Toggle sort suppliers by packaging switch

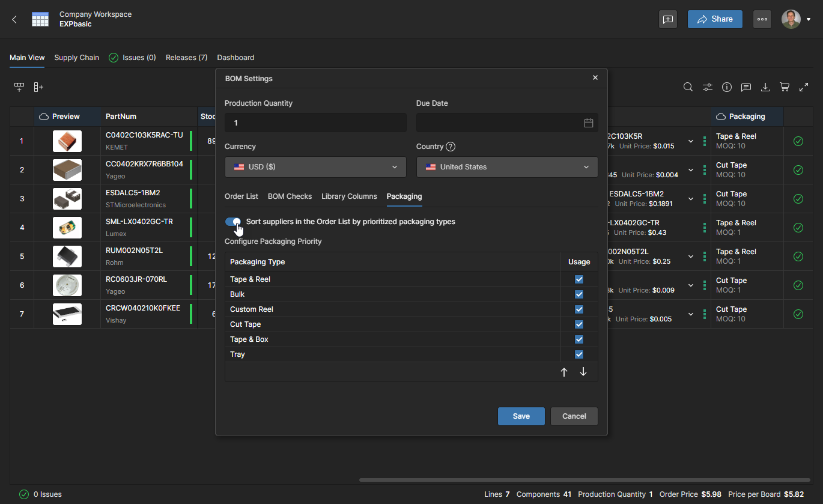pos(232,222)
